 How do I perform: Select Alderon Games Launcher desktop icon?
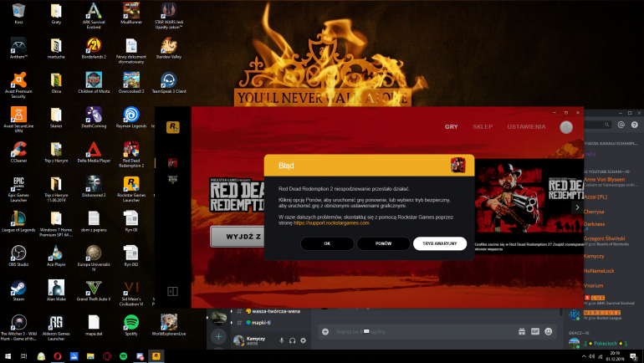56,328
